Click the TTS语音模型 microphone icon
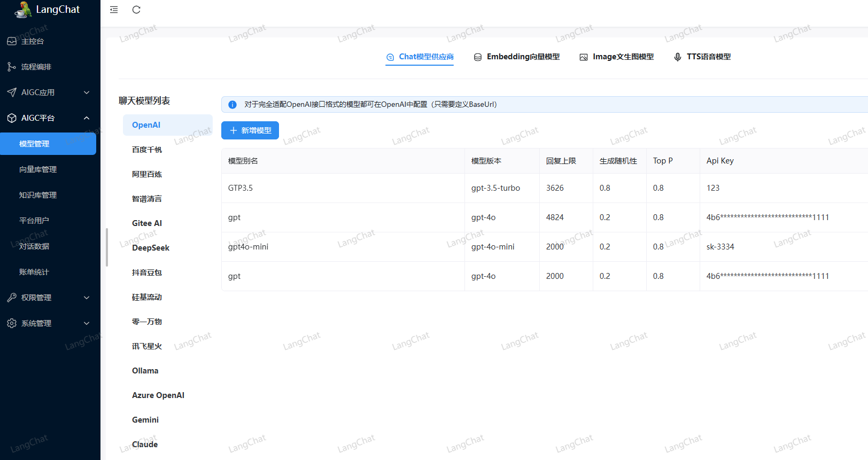This screenshot has width=868, height=460. pyautogui.click(x=678, y=57)
